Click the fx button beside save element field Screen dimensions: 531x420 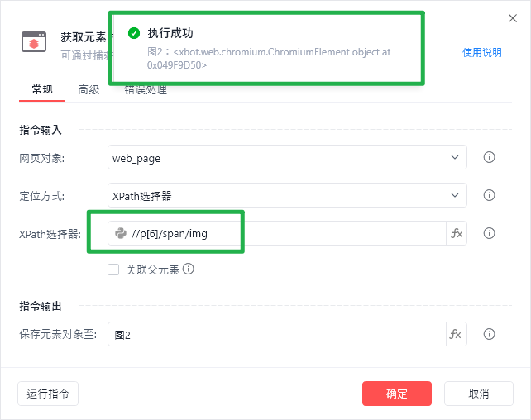(x=457, y=334)
